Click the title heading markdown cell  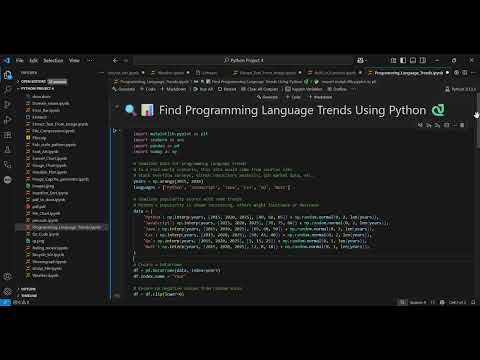(285, 110)
